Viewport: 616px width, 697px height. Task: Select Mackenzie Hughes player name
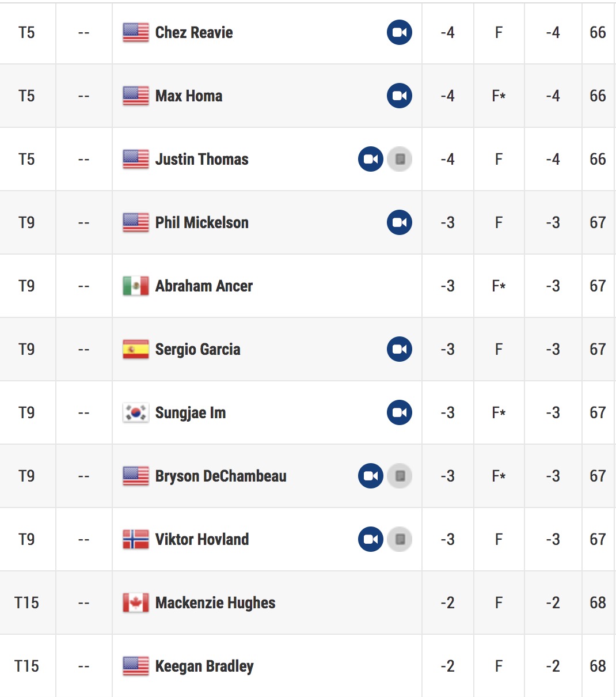click(x=215, y=603)
